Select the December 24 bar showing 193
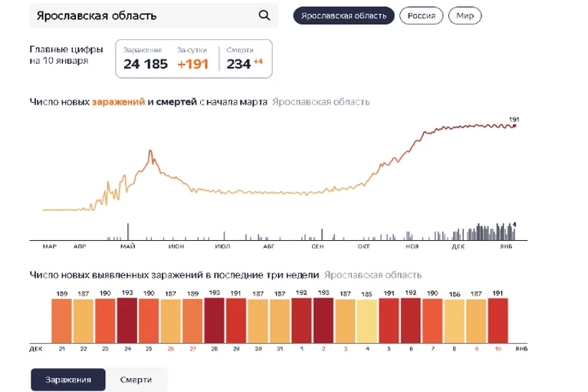This screenshot has height=392, width=588. coord(127,321)
